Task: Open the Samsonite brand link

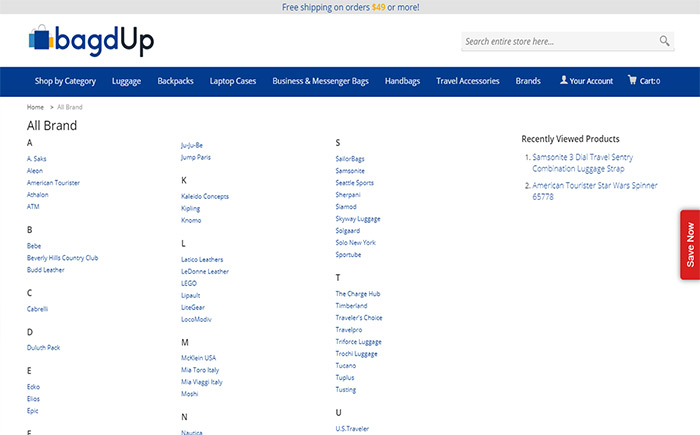Action: pos(350,171)
